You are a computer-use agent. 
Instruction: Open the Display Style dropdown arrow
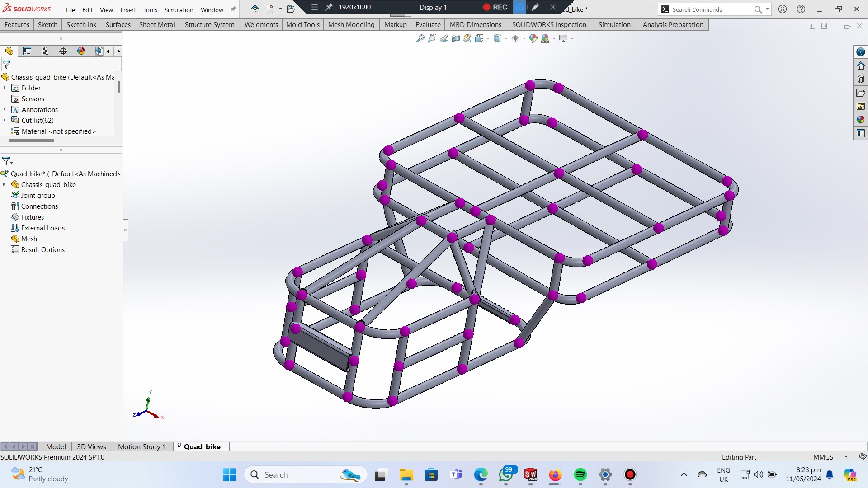(506, 39)
